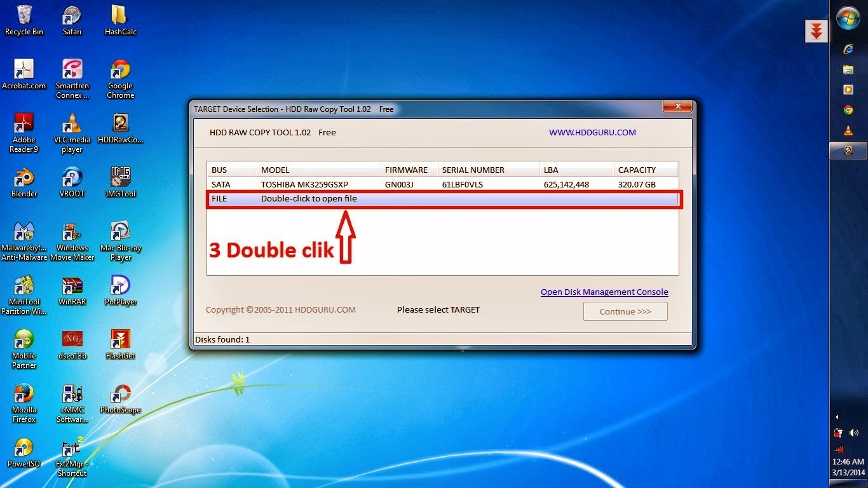Open Disk Management Console link

(604, 292)
